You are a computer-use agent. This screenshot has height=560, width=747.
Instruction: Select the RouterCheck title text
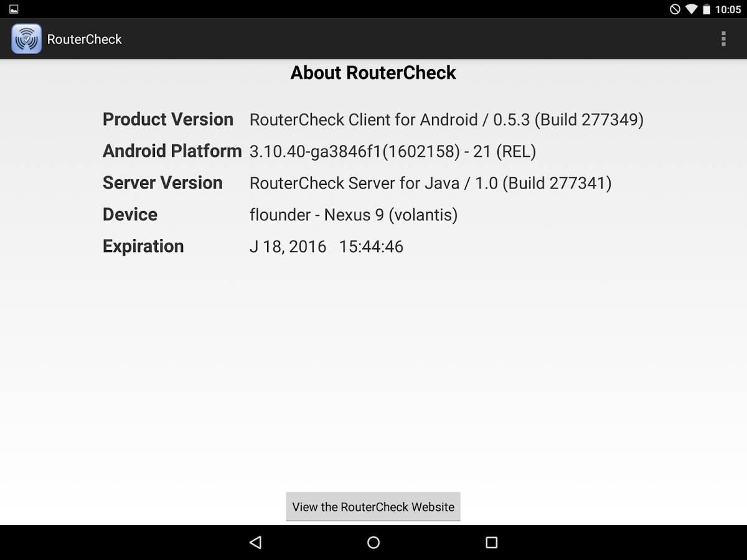83,39
